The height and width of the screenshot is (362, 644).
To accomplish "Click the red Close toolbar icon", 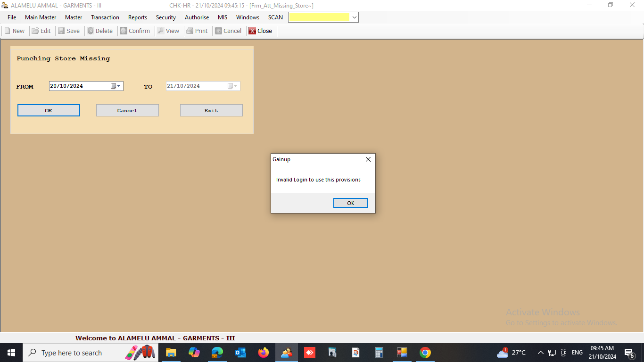I will (252, 31).
